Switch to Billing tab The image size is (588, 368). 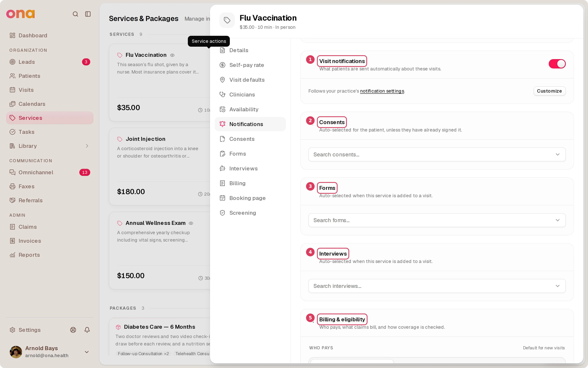[250, 183]
